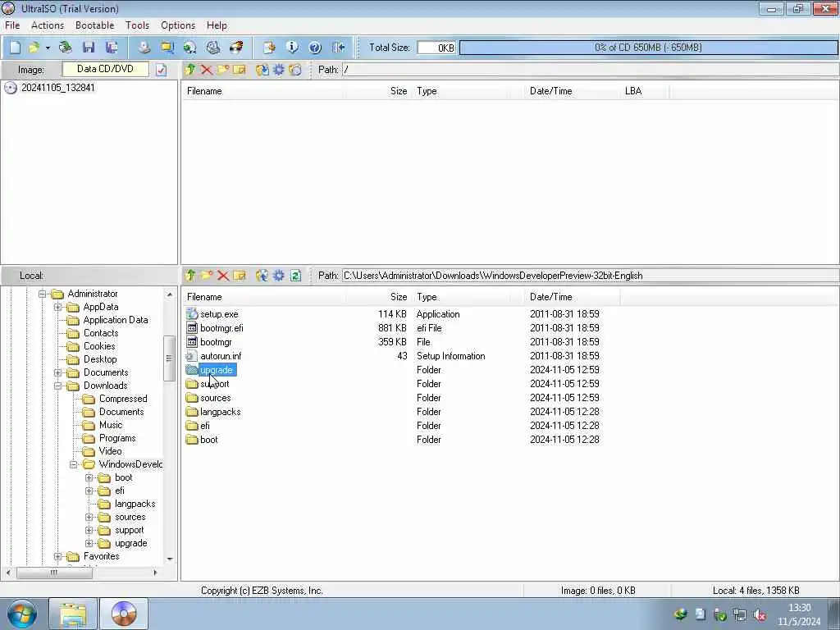Collapse the Downloads folder node
Viewport: 840px width, 630px height.
click(x=58, y=386)
